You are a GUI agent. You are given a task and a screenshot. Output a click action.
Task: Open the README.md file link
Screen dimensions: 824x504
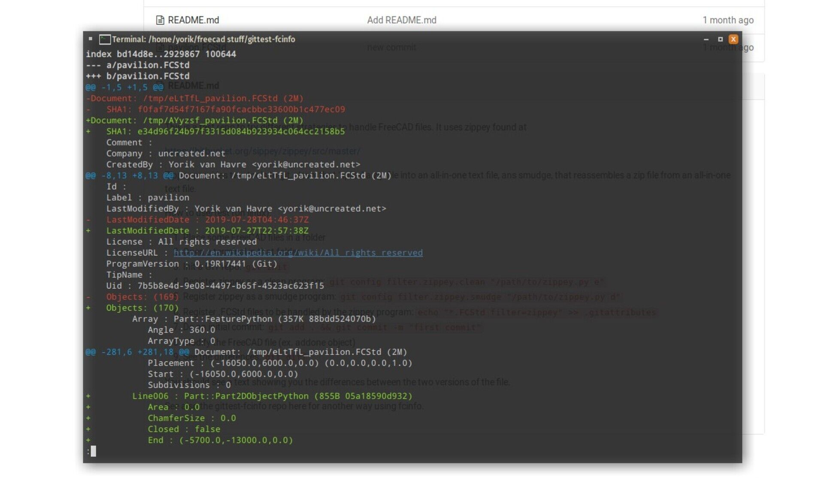(x=193, y=20)
